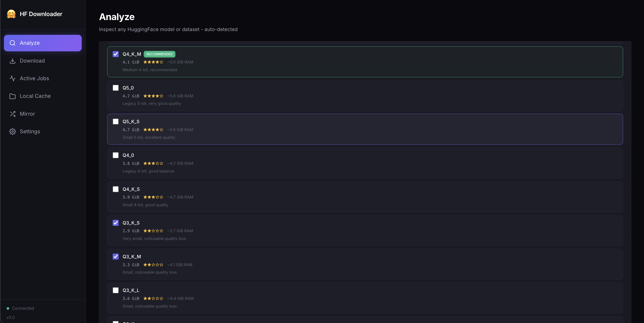Image resolution: width=644 pixels, height=323 pixels.
Task: Select the Q4_0 checkbox
Action: 116,155
